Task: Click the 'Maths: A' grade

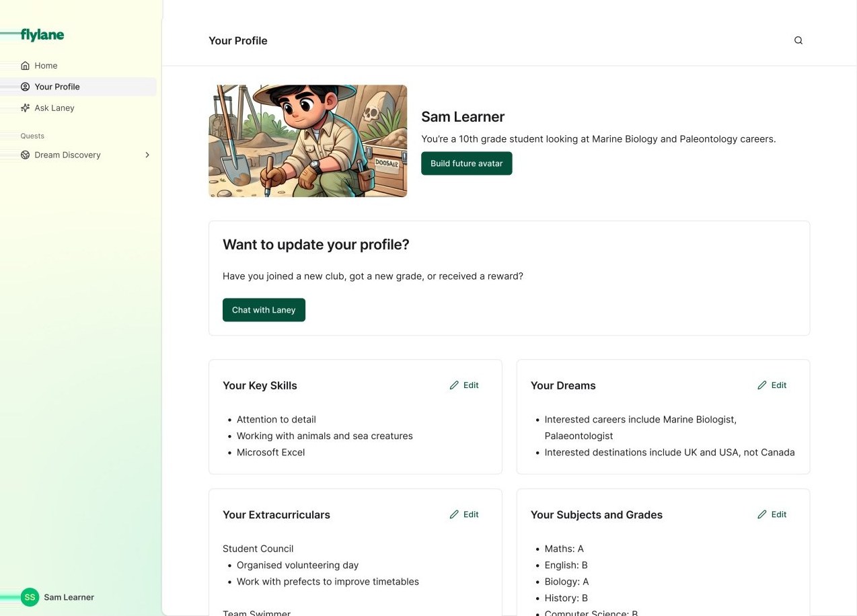Action: click(564, 549)
